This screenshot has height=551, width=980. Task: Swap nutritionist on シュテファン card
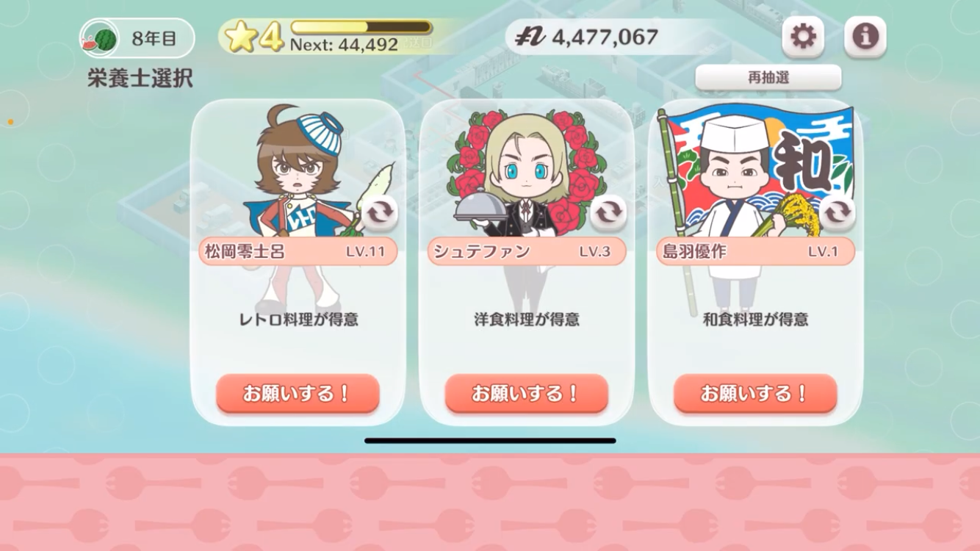click(x=608, y=214)
